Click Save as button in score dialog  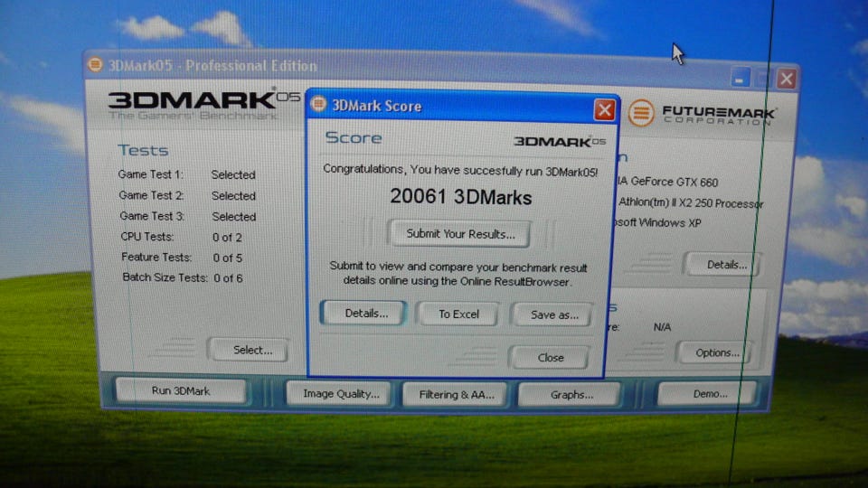point(553,314)
